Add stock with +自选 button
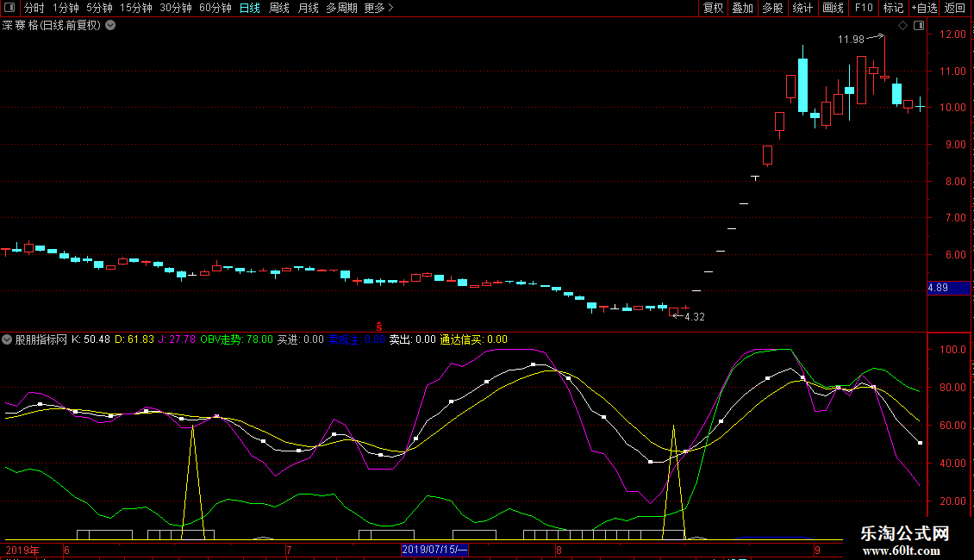The width and height of the screenshot is (974, 560). (x=924, y=8)
